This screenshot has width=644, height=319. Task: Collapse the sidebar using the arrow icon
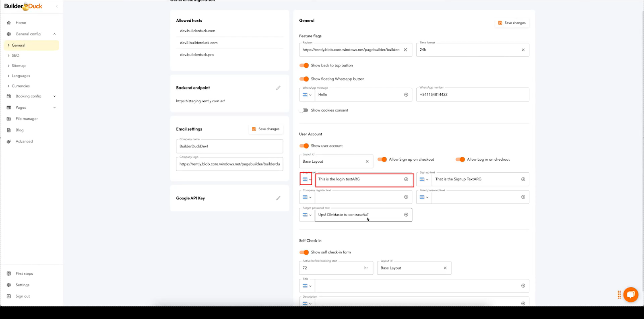57,6
